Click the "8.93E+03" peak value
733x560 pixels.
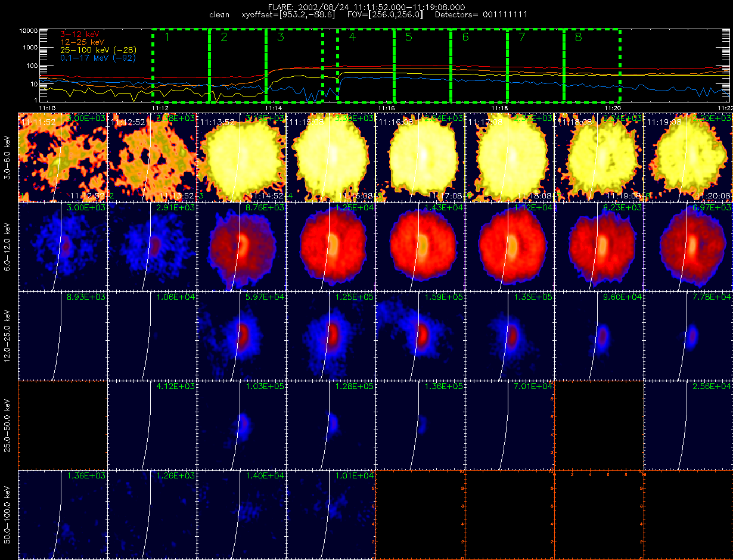click(x=86, y=297)
